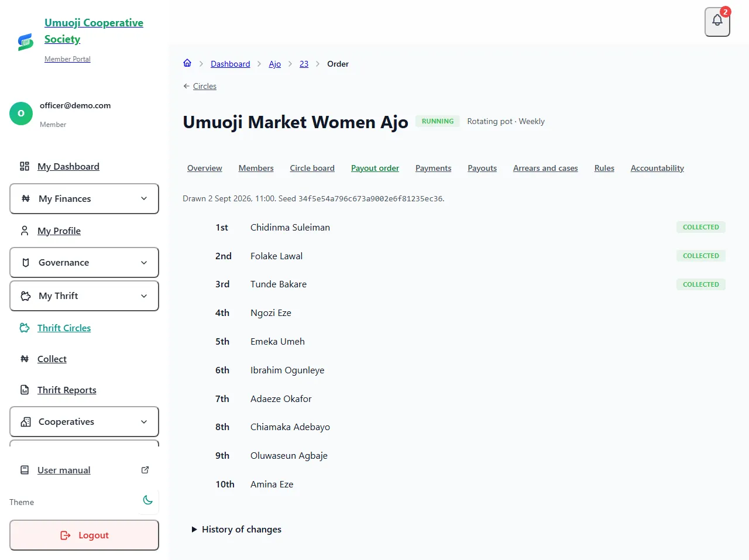Click the User manual book icon
Screen dimensions: 749x560
pos(25,470)
